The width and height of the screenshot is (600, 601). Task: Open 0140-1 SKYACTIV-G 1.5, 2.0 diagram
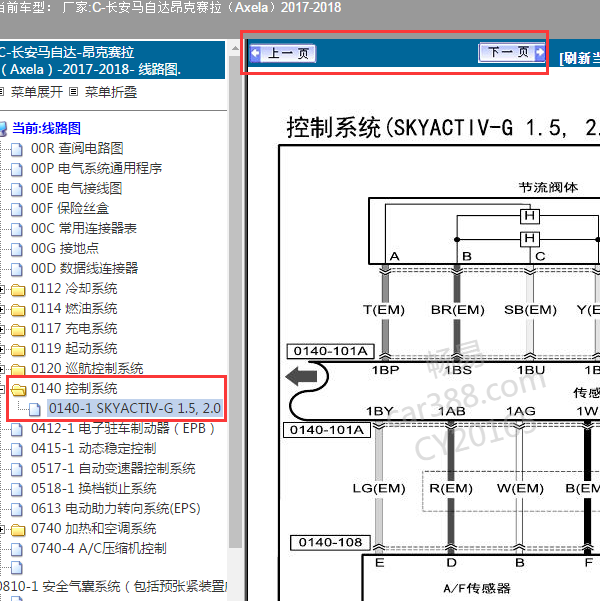135,408
